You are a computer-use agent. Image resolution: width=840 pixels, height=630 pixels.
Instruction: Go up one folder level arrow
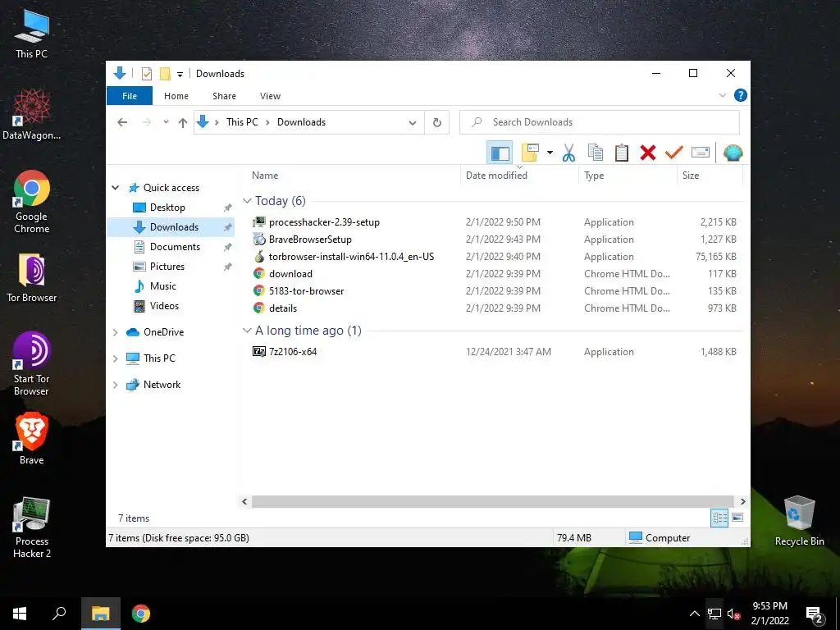183,123
